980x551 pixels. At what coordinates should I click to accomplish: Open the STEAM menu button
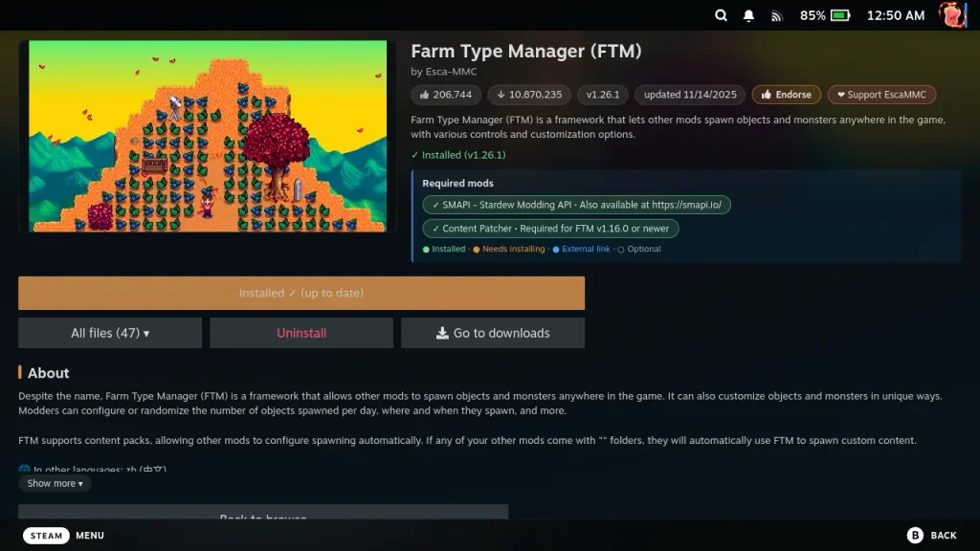[46, 536]
